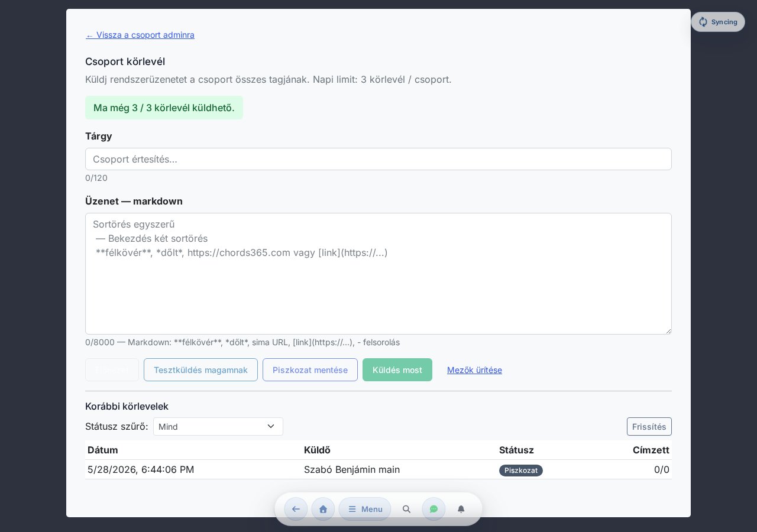Viewport: 757px width, 532px height.
Task: Click the Ma még 3 / 3 körlevél küldhető notice
Action: (164, 108)
